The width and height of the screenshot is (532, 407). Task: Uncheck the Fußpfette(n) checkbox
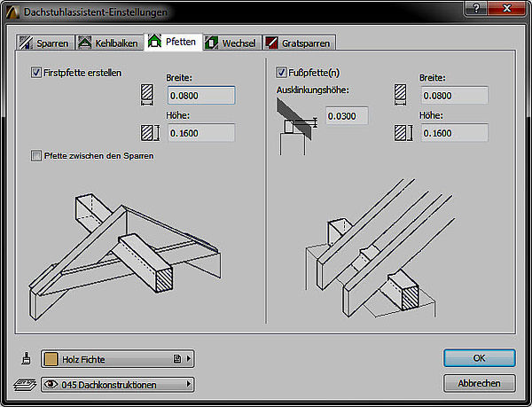(x=282, y=73)
